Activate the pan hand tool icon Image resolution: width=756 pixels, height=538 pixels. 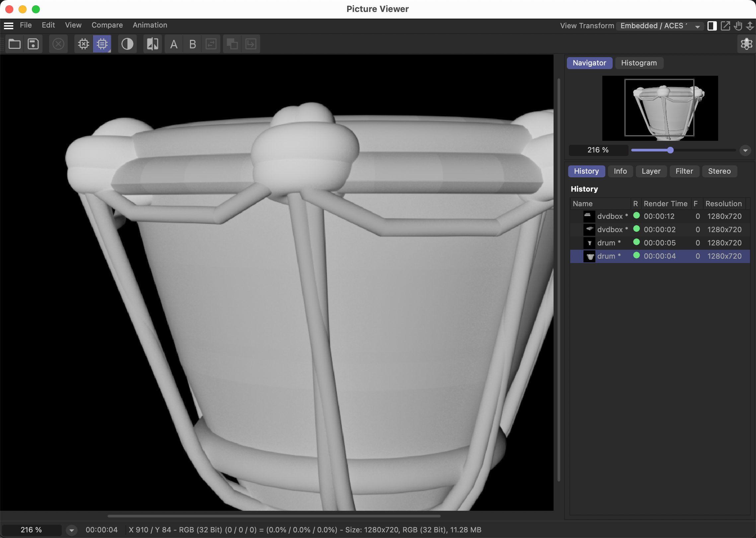point(738,26)
